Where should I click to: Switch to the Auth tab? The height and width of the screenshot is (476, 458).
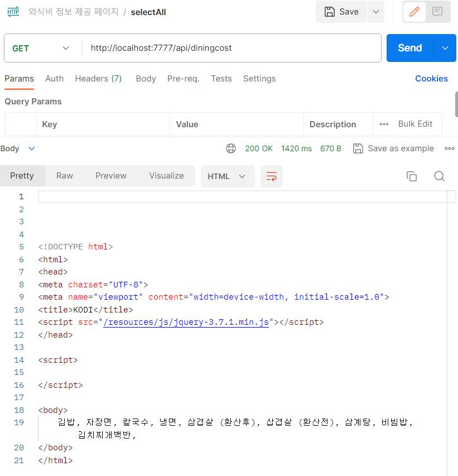click(x=54, y=79)
